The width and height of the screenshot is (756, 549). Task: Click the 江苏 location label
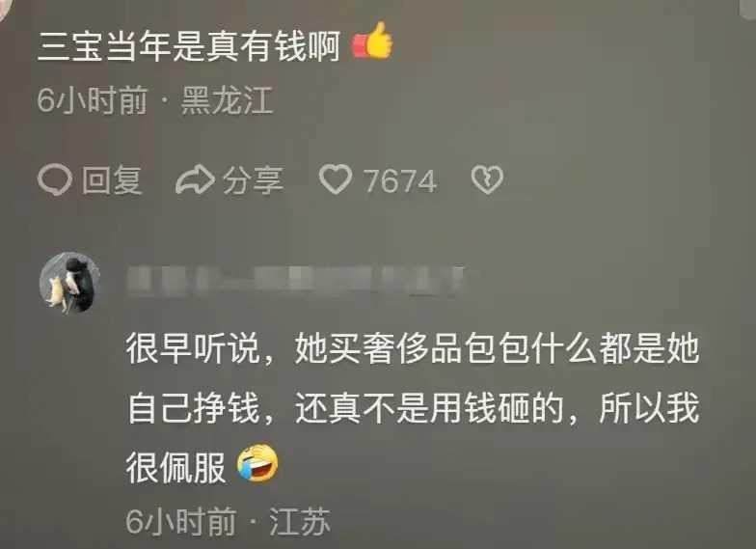tap(300, 521)
